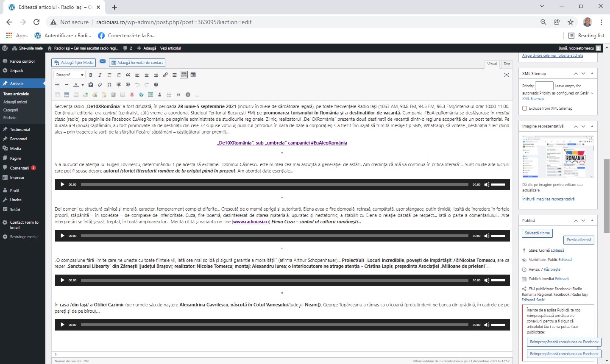Toggle bold formatting in editor toolbar
Image resolution: width=610 pixels, height=364 pixels.
pos(91,75)
